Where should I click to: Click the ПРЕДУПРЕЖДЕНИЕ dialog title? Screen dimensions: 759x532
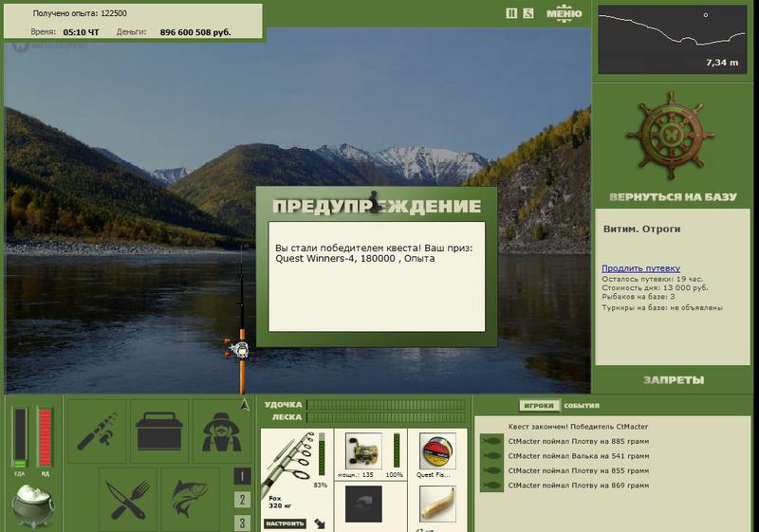click(x=377, y=206)
